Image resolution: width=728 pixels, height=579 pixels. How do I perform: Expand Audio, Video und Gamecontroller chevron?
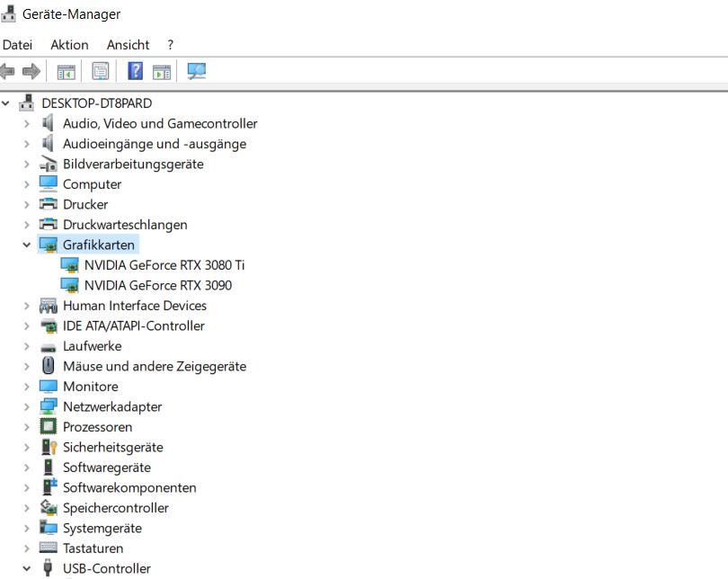click(x=27, y=123)
